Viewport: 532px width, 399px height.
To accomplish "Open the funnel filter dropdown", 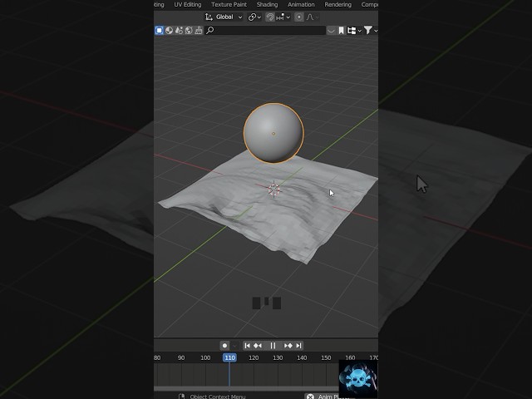I will 371,31.
